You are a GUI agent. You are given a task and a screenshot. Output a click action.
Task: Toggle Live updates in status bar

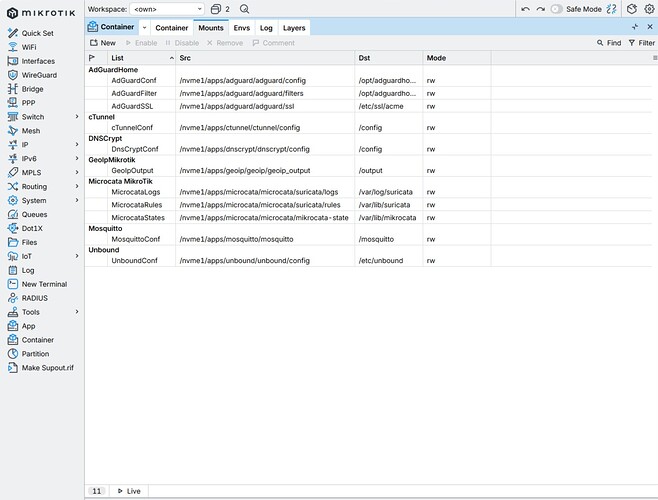[x=129, y=491]
